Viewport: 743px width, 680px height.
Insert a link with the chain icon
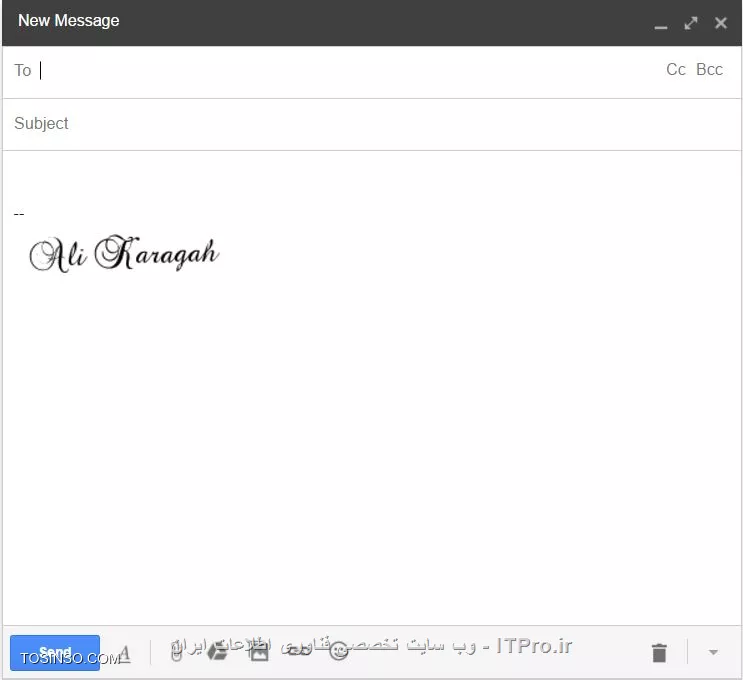pos(299,652)
